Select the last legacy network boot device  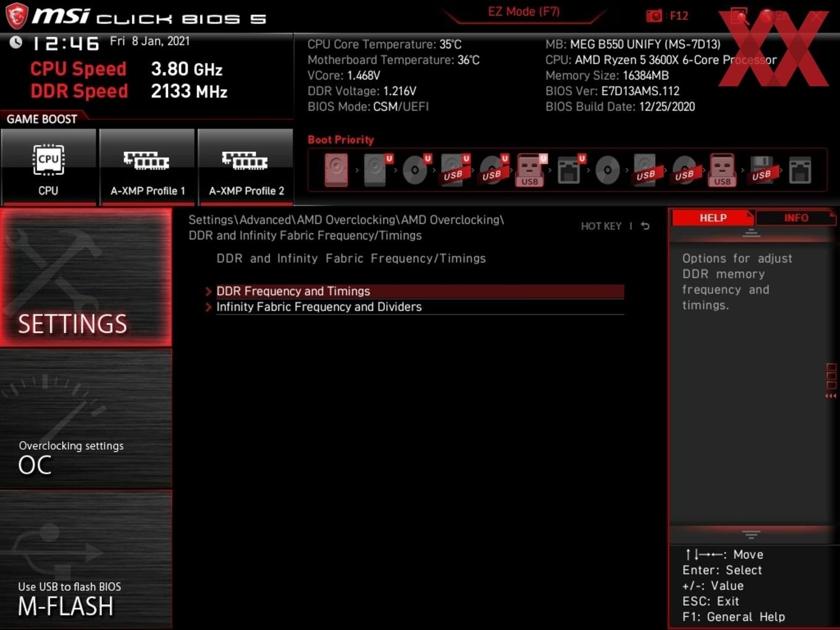point(800,170)
